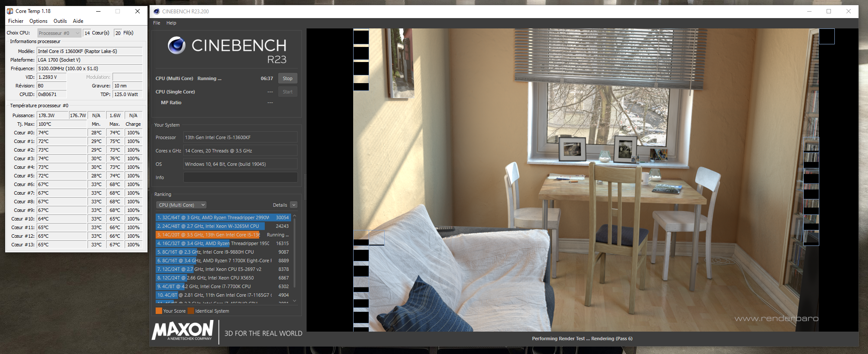The image size is (868, 354).
Task: Select the running i5-13600KF ranking entry
Action: (223, 235)
